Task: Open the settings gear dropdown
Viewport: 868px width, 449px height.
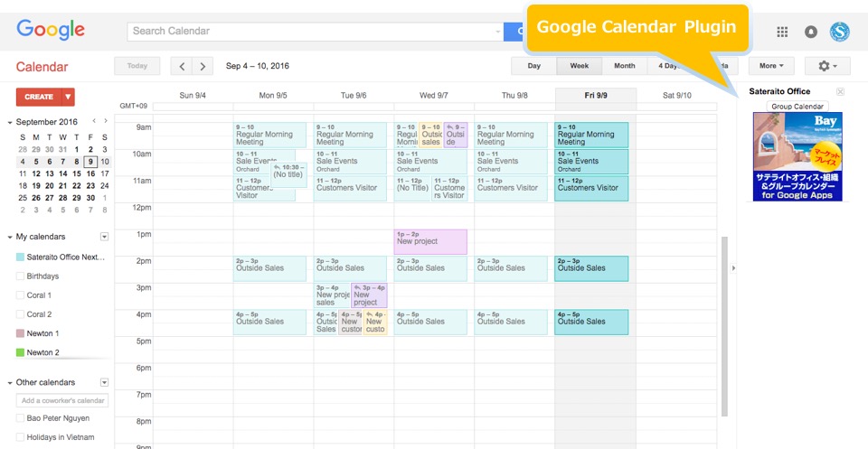Action: pyautogui.click(x=827, y=66)
